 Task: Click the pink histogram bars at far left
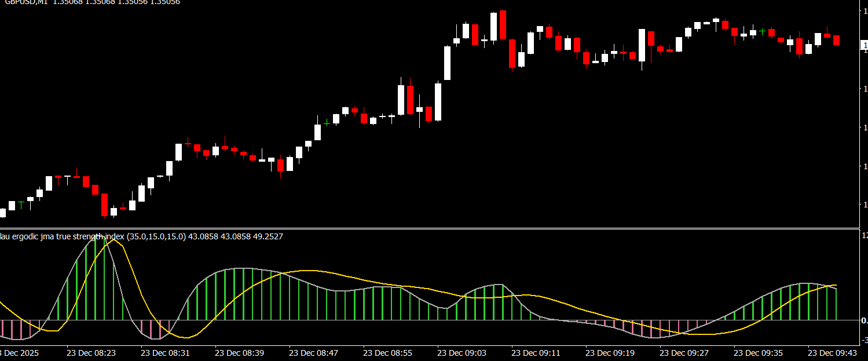coord(17,329)
